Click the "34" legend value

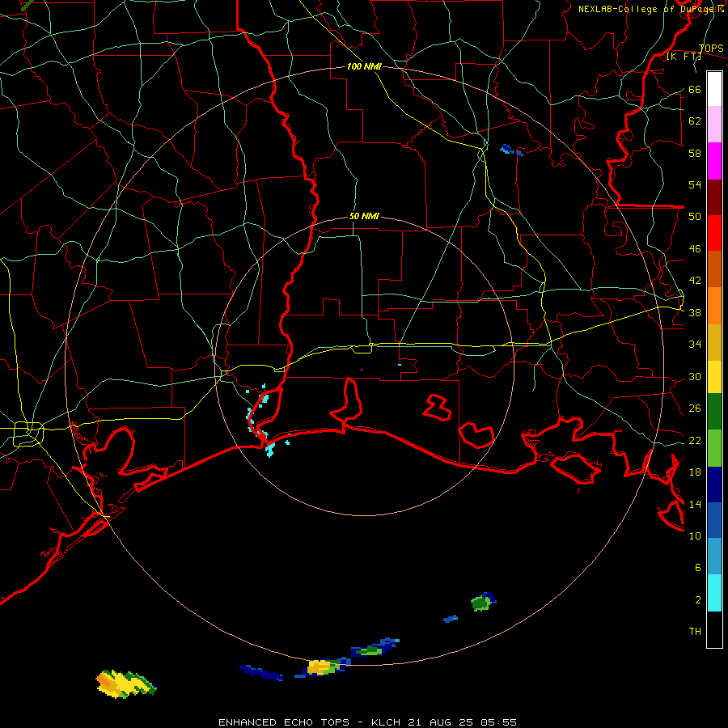pos(695,345)
